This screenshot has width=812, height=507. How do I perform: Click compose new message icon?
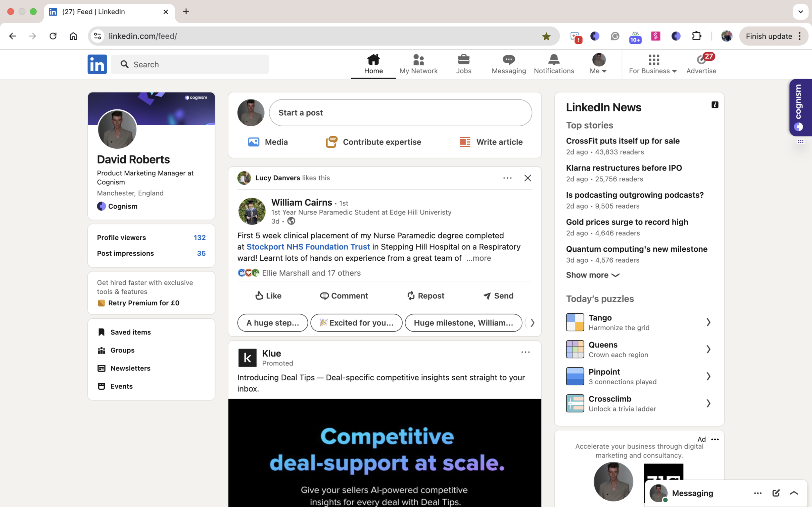(776, 493)
